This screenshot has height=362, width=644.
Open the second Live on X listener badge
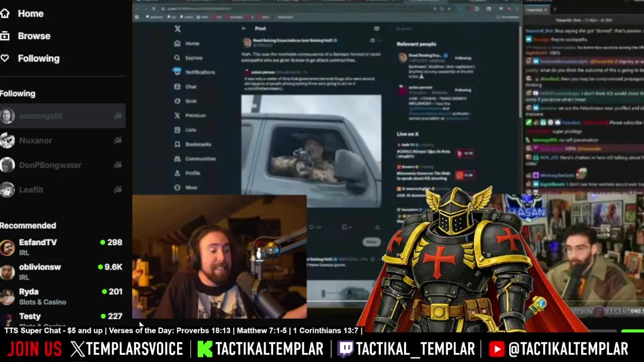pos(465,175)
